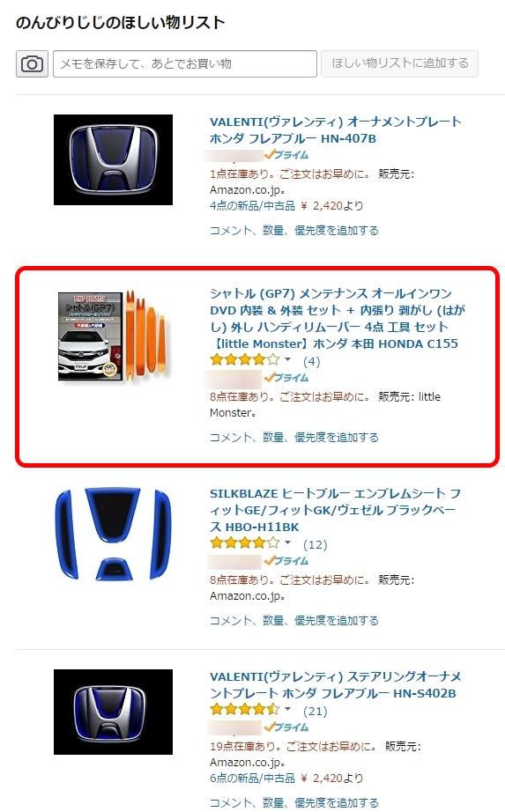
Task: Add comment for the little Monster item
Action: pos(294,438)
